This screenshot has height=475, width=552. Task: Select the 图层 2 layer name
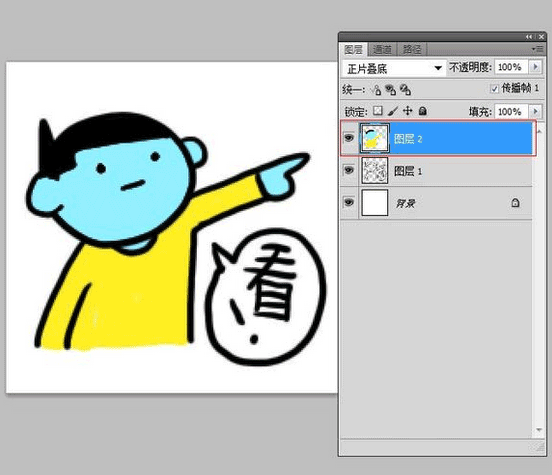(x=408, y=139)
